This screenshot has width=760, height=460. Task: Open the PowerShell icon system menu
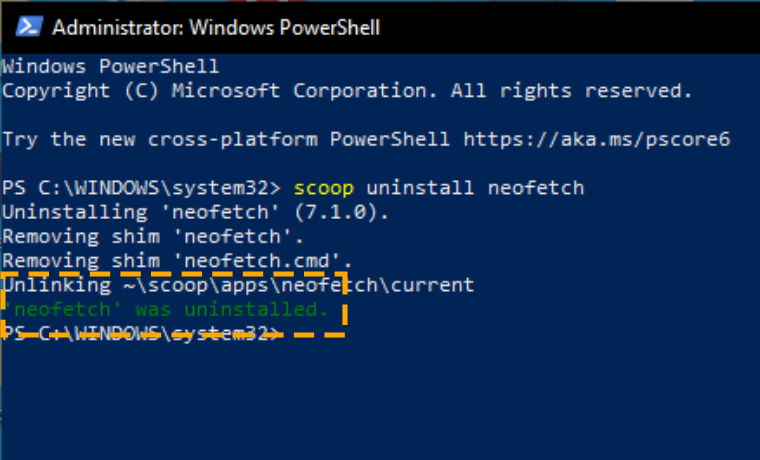(x=29, y=27)
